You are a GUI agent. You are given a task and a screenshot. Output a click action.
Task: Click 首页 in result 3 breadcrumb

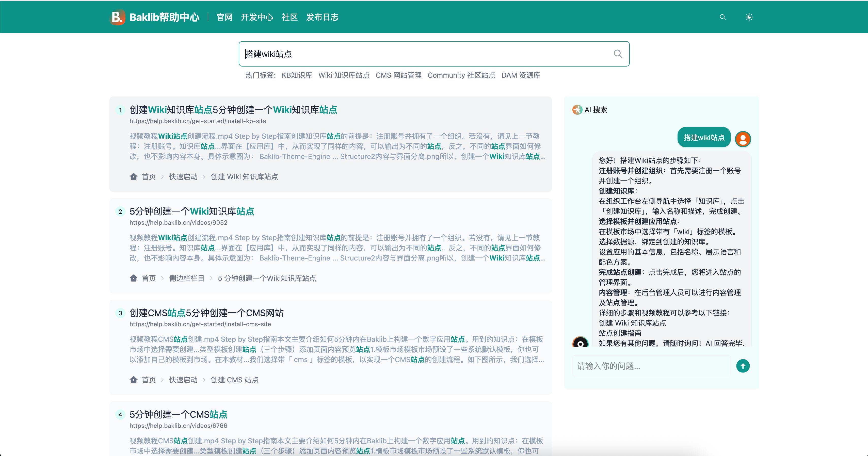pyautogui.click(x=149, y=380)
